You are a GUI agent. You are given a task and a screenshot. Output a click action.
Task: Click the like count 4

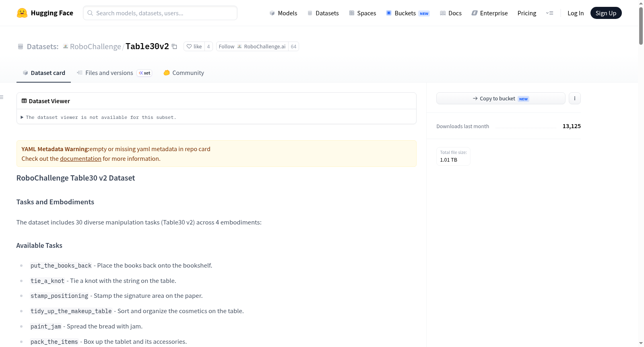click(208, 46)
